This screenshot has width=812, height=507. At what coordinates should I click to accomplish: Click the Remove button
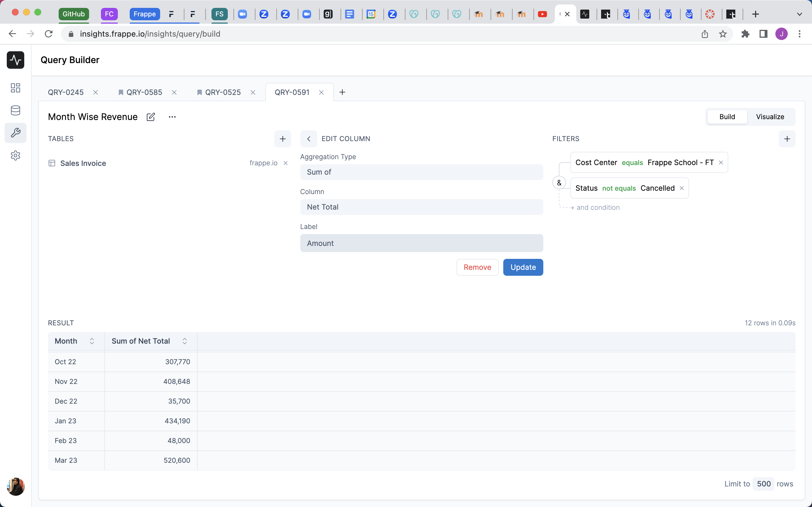click(477, 267)
